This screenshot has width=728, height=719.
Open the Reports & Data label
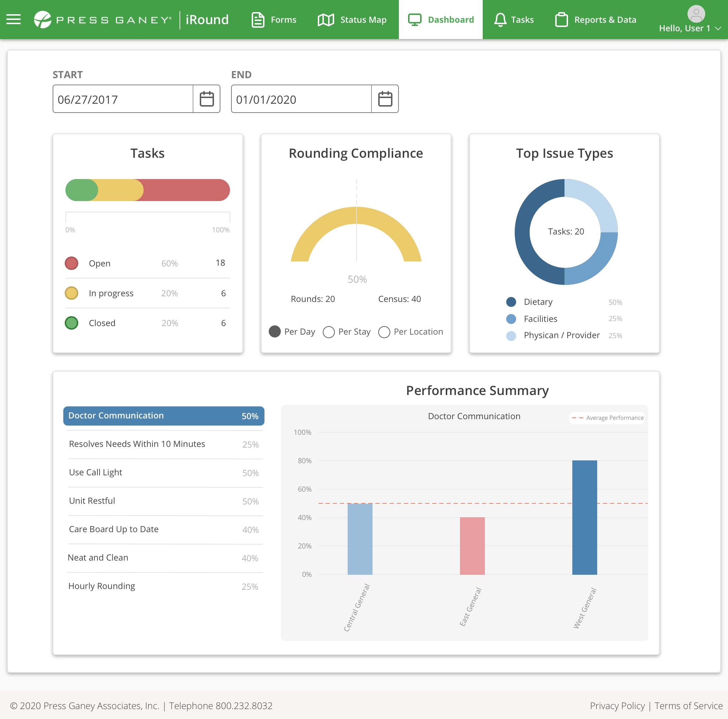pyautogui.click(x=605, y=20)
